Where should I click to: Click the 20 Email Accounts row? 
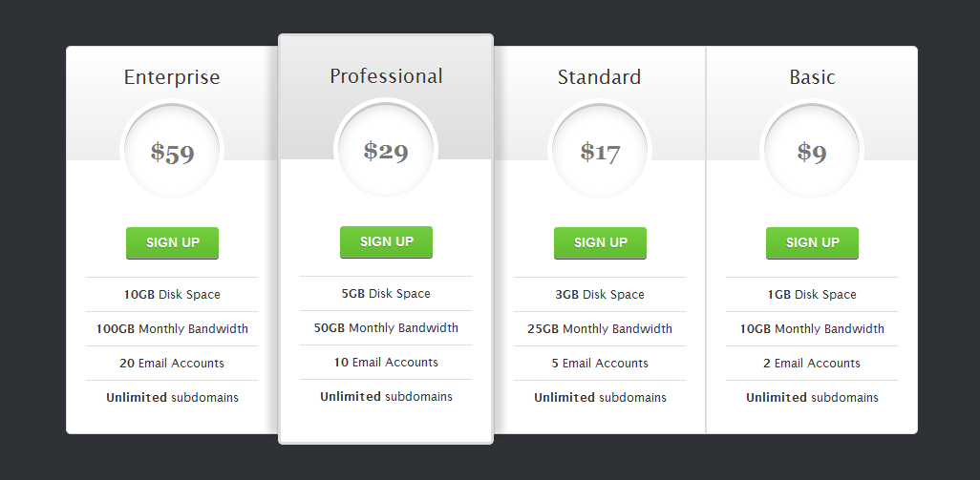tap(172, 364)
